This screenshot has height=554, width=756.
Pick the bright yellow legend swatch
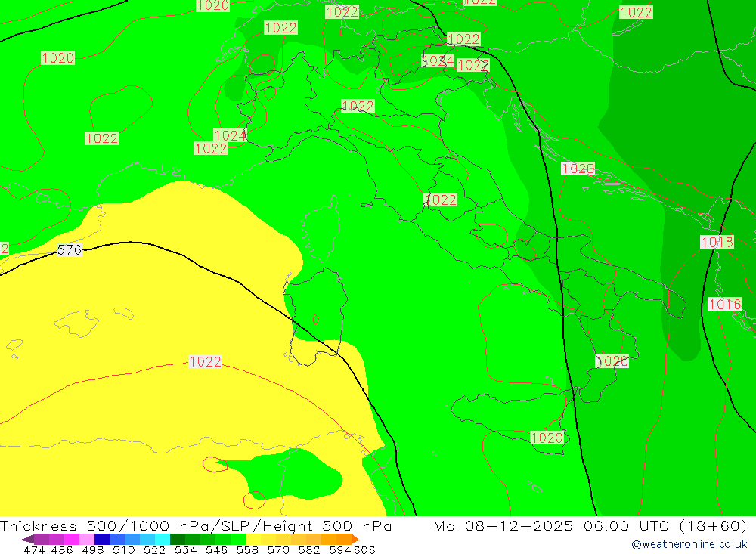click(x=253, y=539)
